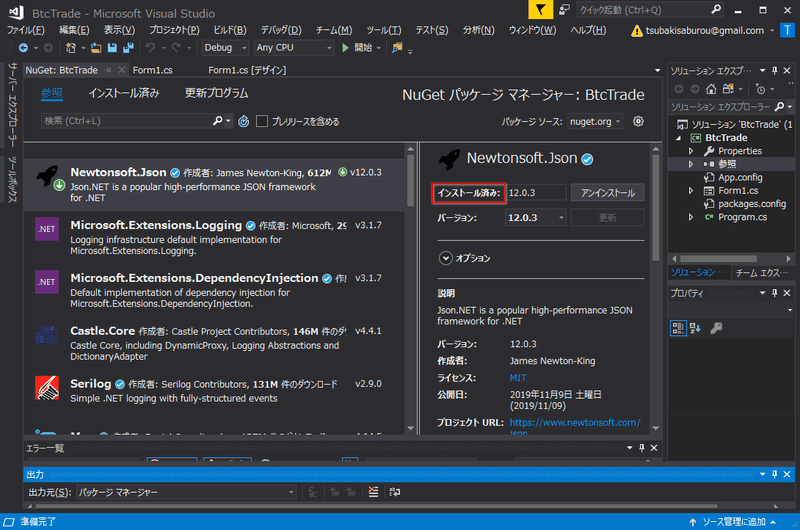Select the Newtonsoft.Json package row
This screenshot has height=530, width=800.
pyautogui.click(x=215, y=184)
